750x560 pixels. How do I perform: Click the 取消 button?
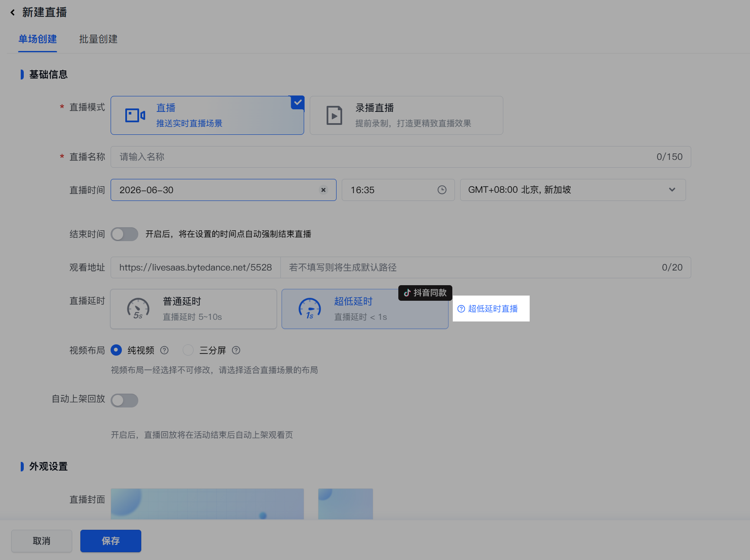pos(41,541)
